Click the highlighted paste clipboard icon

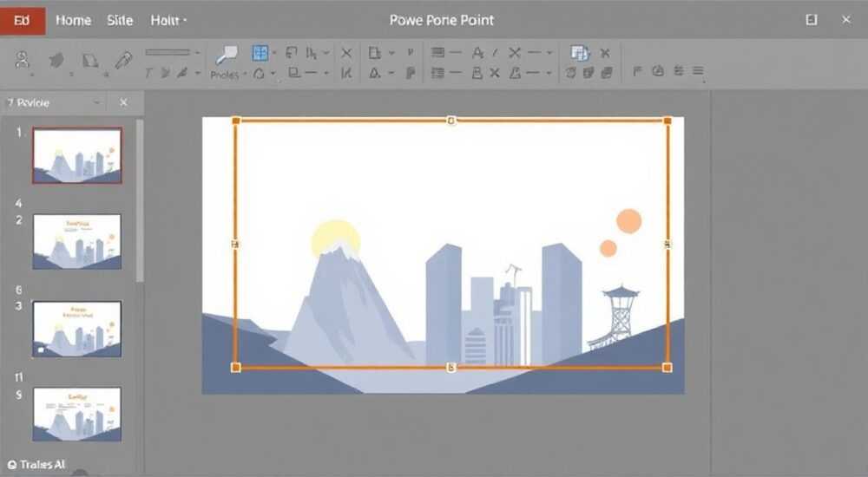pyautogui.click(x=580, y=53)
